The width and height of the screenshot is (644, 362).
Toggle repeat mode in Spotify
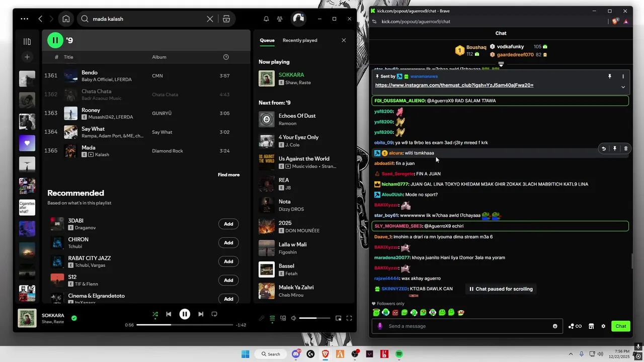[214, 314]
